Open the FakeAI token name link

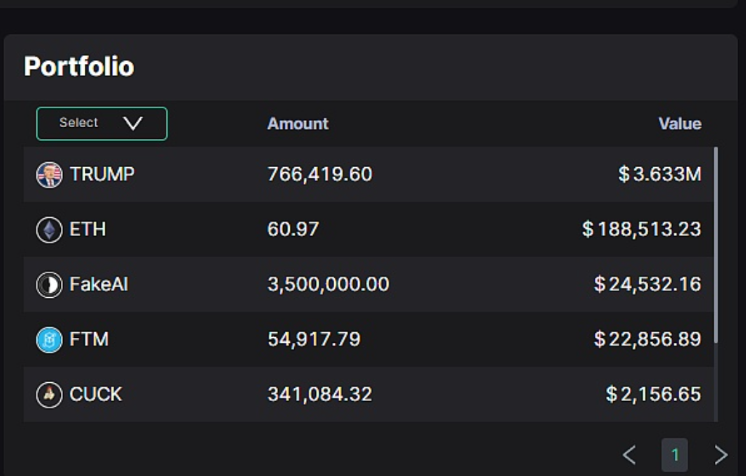(x=98, y=284)
